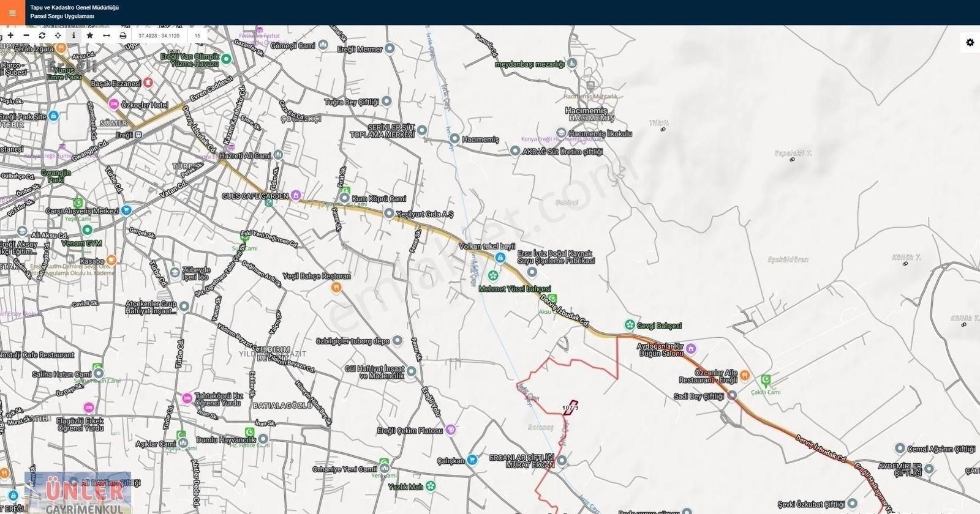Click the star favorites icon

(90, 35)
